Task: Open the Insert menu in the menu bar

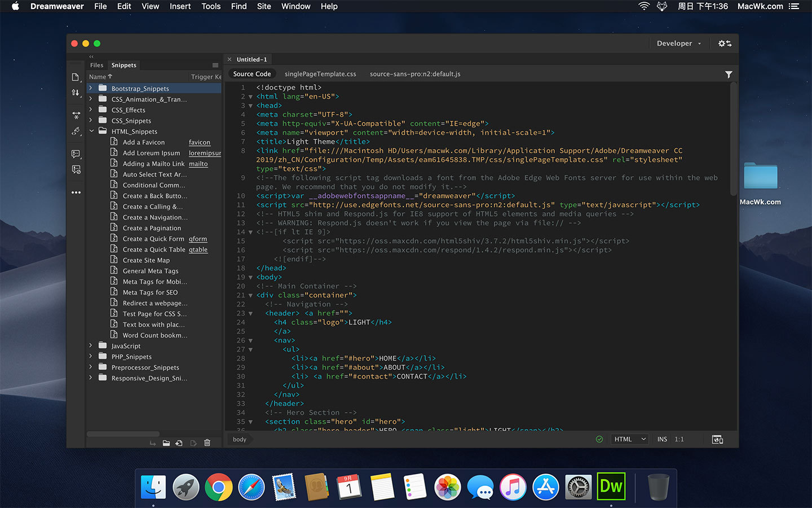Action: [x=180, y=6]
